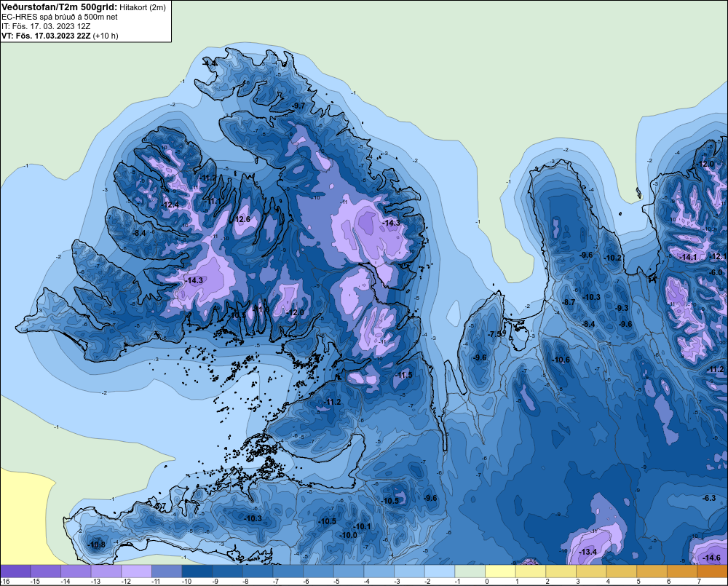Click the yellow legend swatch between 0 and 1
The image size is (728, 586).
click(501, 571)
